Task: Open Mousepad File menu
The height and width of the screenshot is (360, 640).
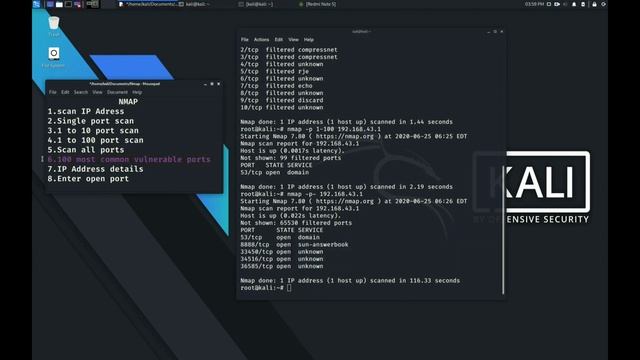Action: [x=53, y=92]
